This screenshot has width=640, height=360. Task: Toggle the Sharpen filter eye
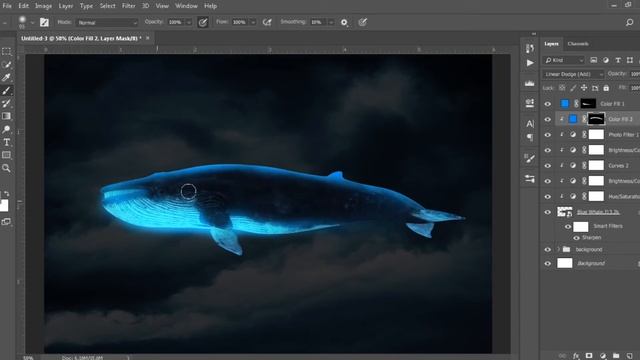576,238
